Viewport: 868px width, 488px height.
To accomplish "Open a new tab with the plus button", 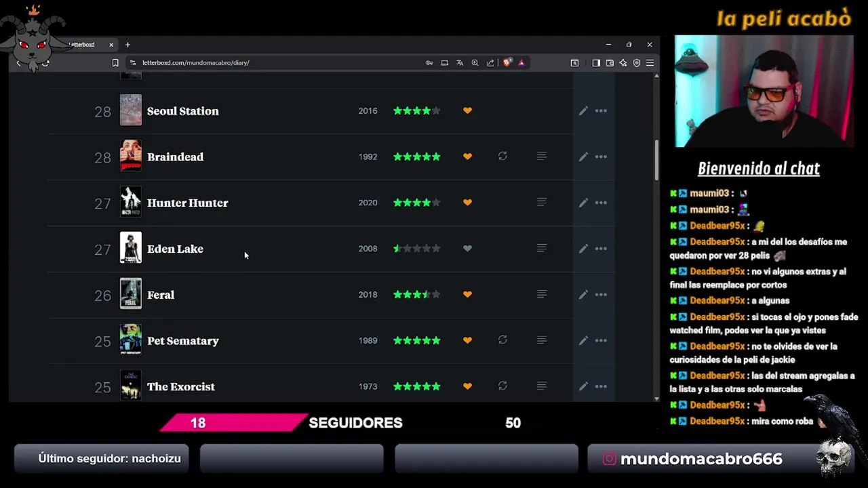I will click(x=127, y=45).
